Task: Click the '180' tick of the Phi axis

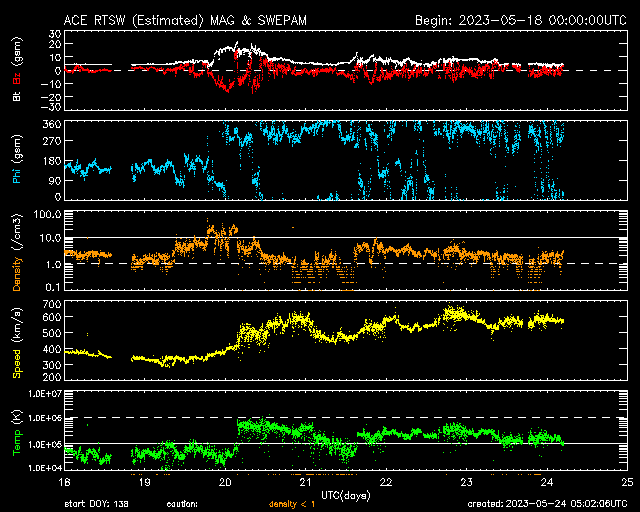Action: (x=52, y=161)
